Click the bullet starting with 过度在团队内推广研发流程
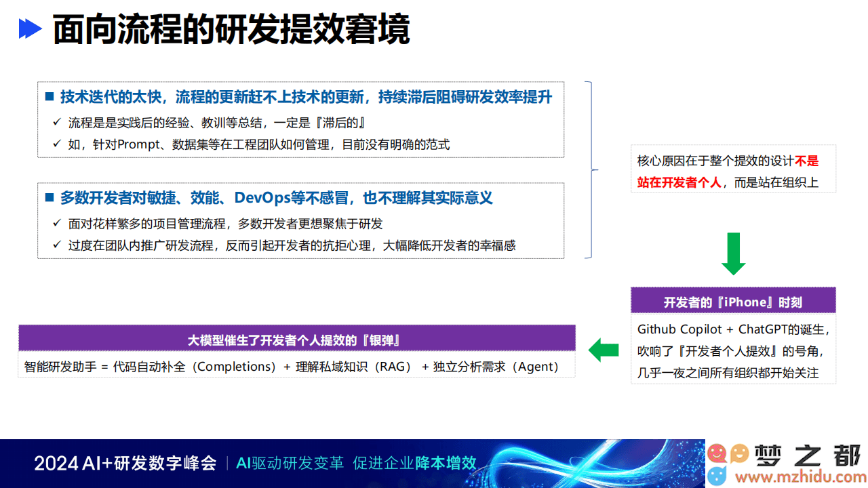The height and width of the screenshot is (488, 868). [x=292, y=245]
